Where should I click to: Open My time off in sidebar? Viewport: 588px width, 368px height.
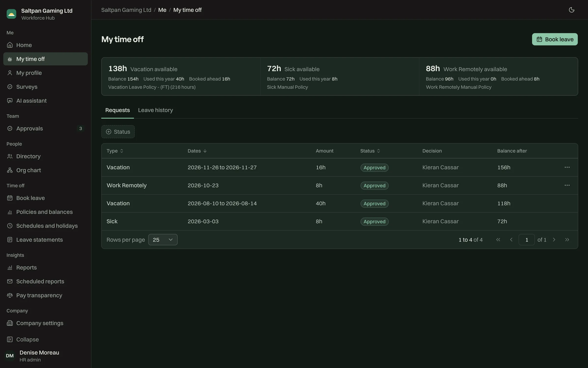pos(46,59)
